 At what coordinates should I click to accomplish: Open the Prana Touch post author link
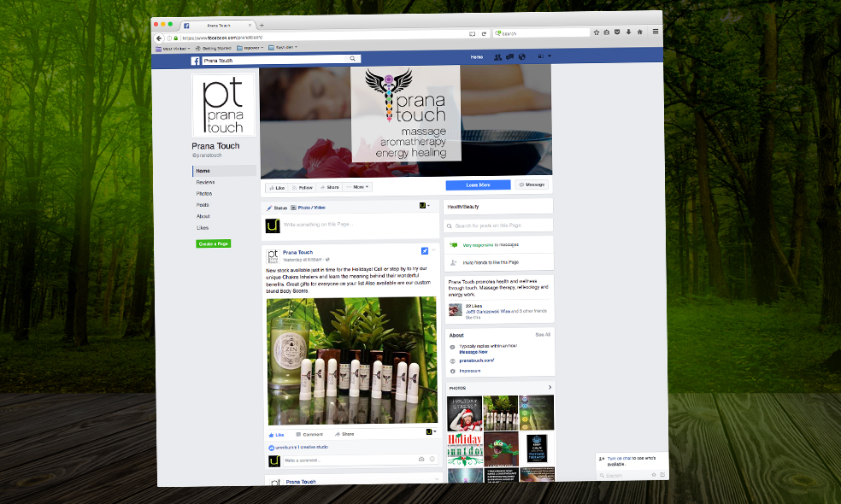[297, 253]
